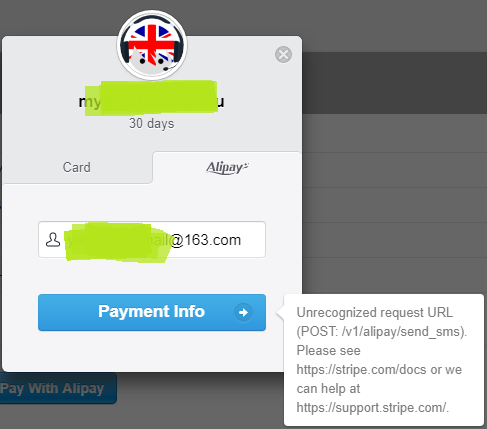Click the green-highlighted part of the email address
The width and height of the screenshot is (487, 429).
[x=117, y=241]
